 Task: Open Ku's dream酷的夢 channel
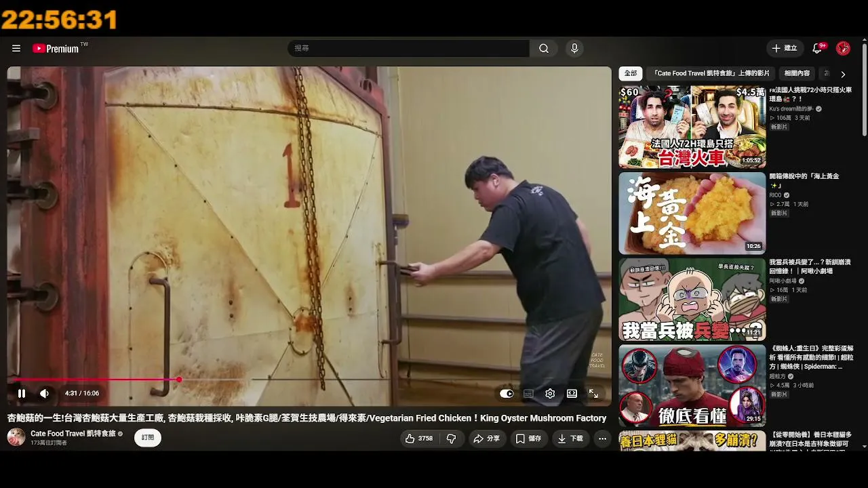point(791,108)
